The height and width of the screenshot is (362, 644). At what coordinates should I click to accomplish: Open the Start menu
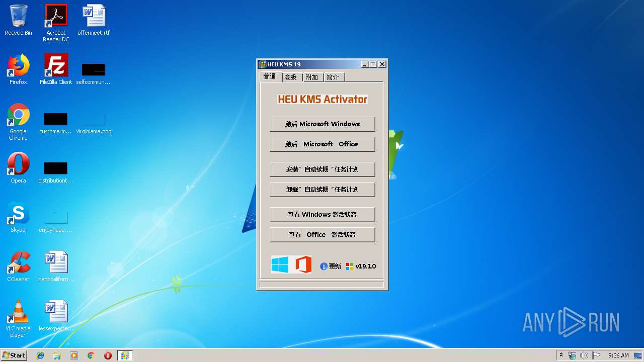(14, 355)
